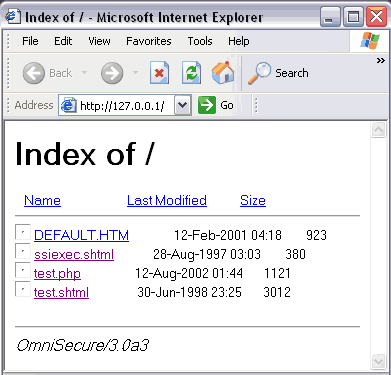Screen dimensions: 391x375
Task: Expand the toolbar overflow chevron
Action: click(x=381, y=61)
